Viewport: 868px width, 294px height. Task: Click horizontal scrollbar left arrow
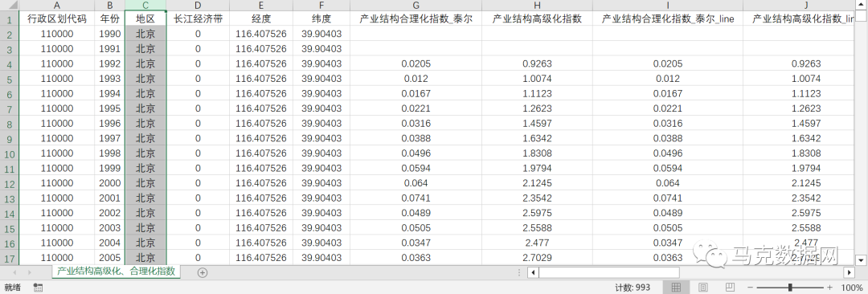533,272
